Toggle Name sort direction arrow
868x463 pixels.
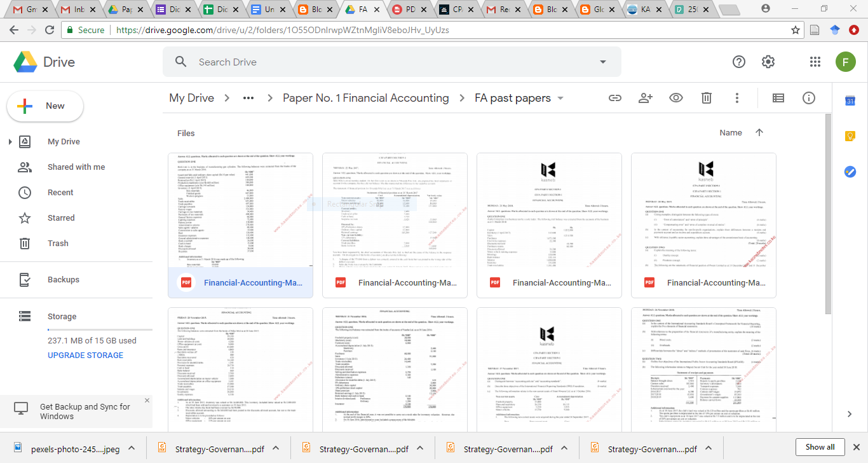coord(759,132)
